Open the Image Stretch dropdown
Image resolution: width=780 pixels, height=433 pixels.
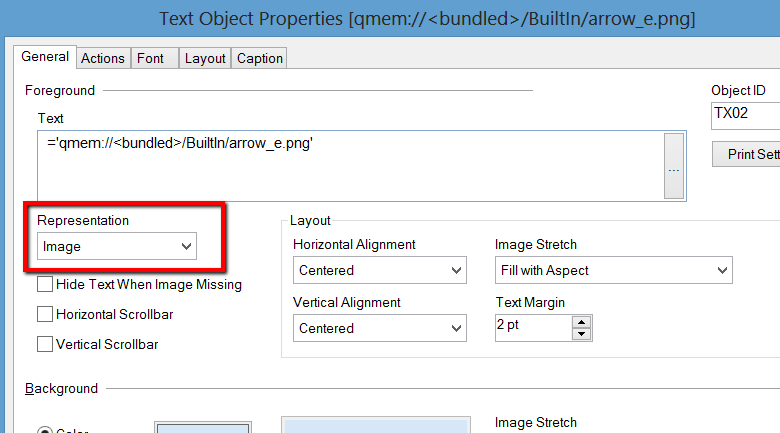(613, 270)
